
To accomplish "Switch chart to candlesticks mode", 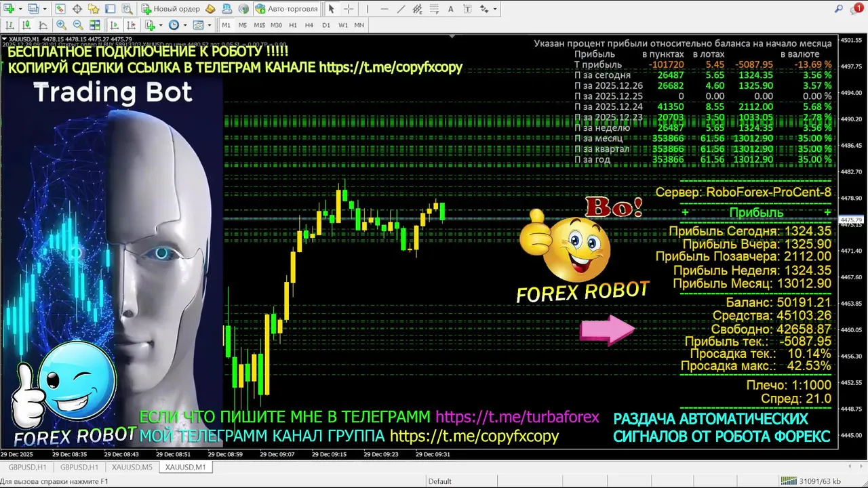I will click(x=26, y=25).
